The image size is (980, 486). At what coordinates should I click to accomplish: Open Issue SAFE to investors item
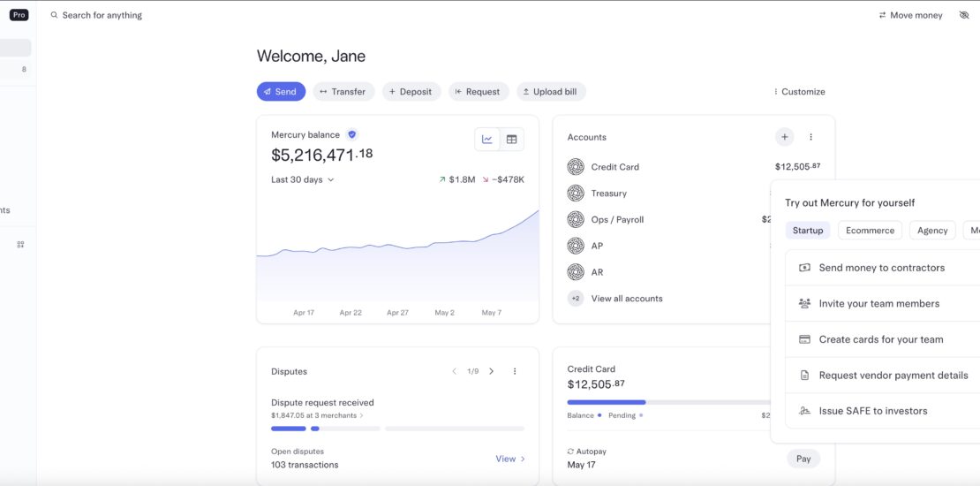[x=883, y=411]
